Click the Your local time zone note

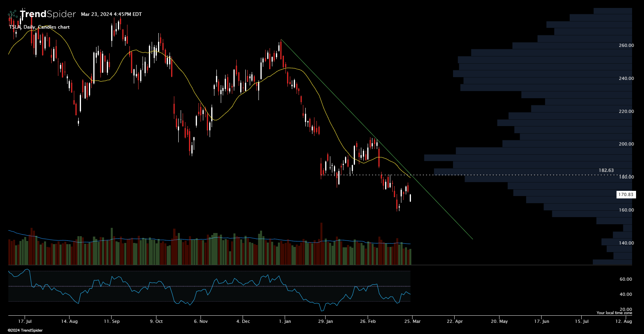pos(614,313)
